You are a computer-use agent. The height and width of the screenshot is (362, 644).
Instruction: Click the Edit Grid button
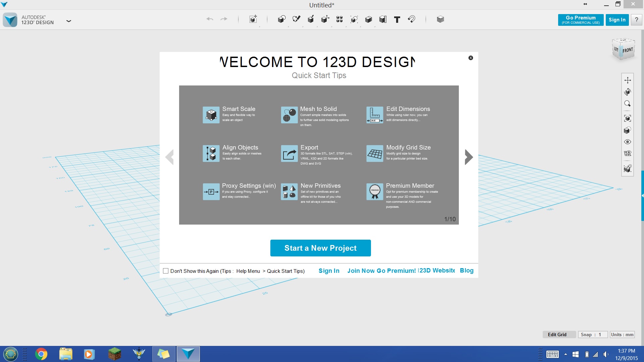point(559,335)
